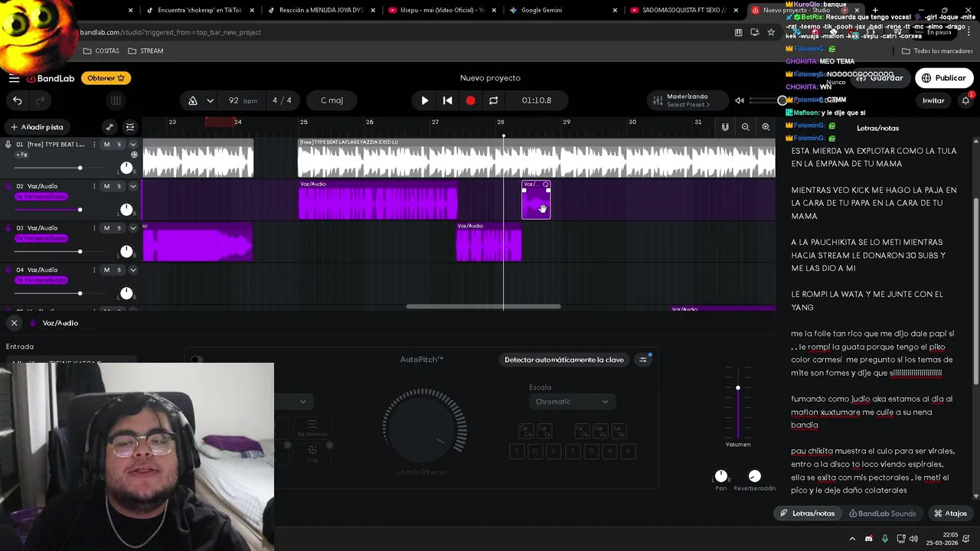Return playhead to the start

pyautogui.click(x=447, y=100)
